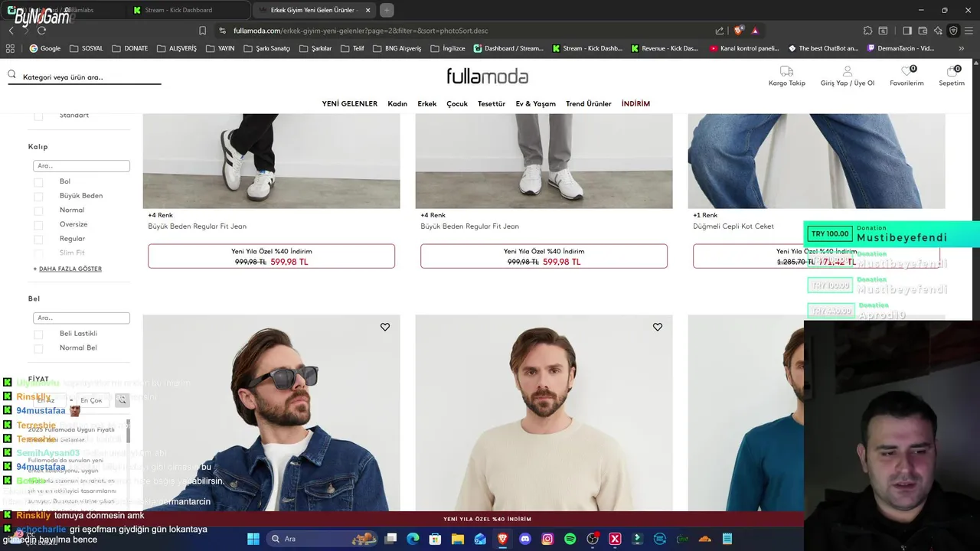Open the SOSYAL bookmarks folder
Viewport: 980px width, 551px height.
86,48
